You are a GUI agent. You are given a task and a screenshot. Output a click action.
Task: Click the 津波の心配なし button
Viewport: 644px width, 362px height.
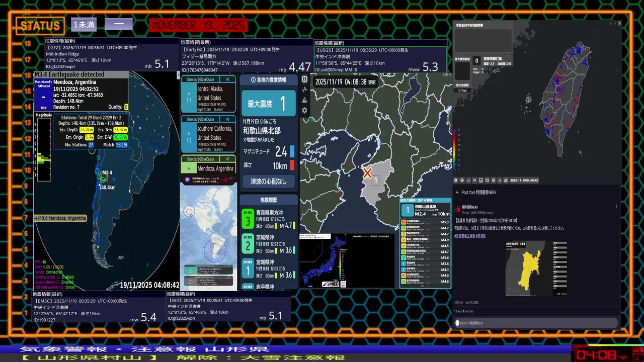268,182
